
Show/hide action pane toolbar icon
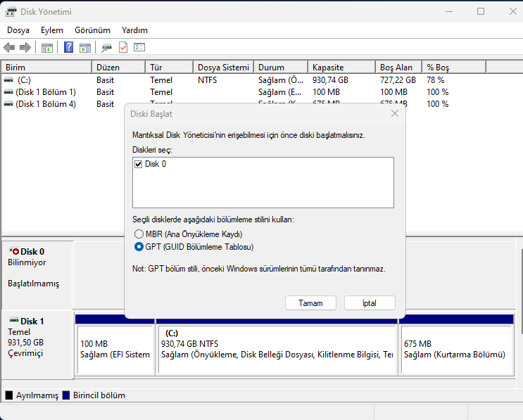click(x=85, y=48)
